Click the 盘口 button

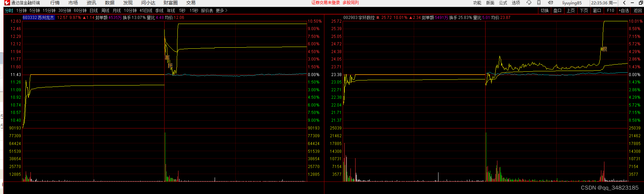(558, 10)
